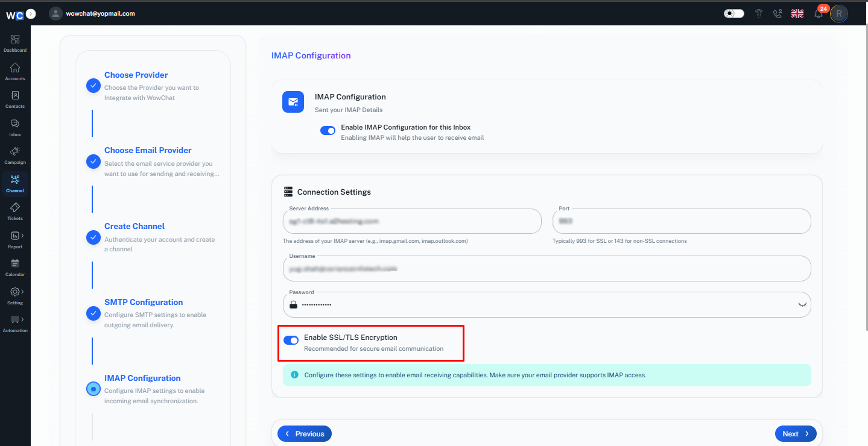The width and height of the screenshot is (868, 446).
Task: Open the Tickets sidebar icon
Action: (x=15, y=212)
